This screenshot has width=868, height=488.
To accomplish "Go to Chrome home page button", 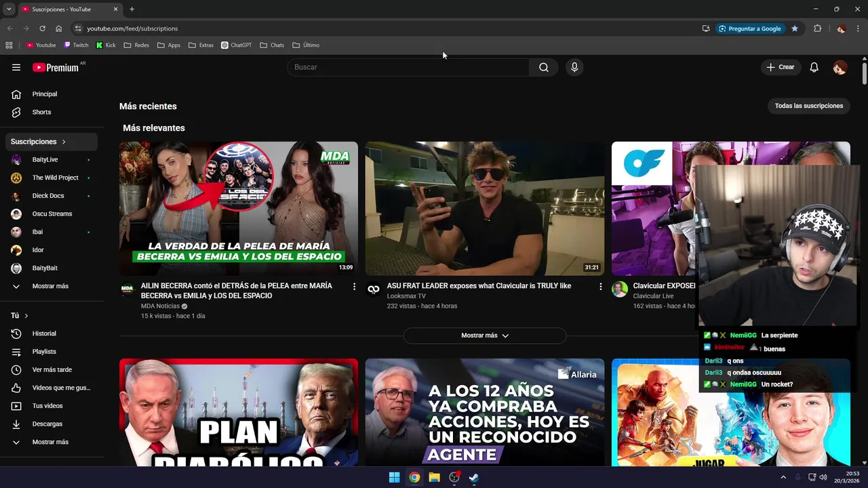I will [59, 28].
